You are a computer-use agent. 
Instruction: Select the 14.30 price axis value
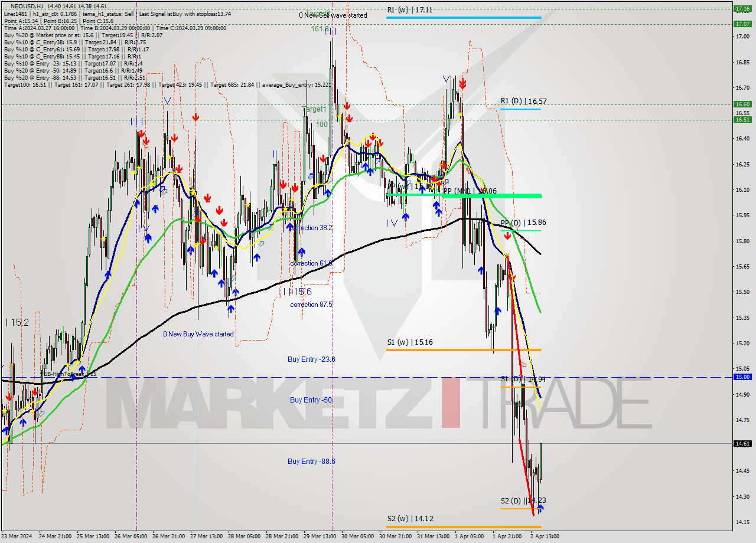coord(742,496)
